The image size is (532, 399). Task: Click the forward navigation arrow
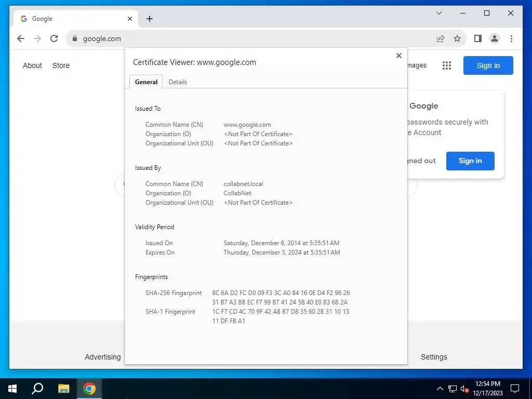37,38
